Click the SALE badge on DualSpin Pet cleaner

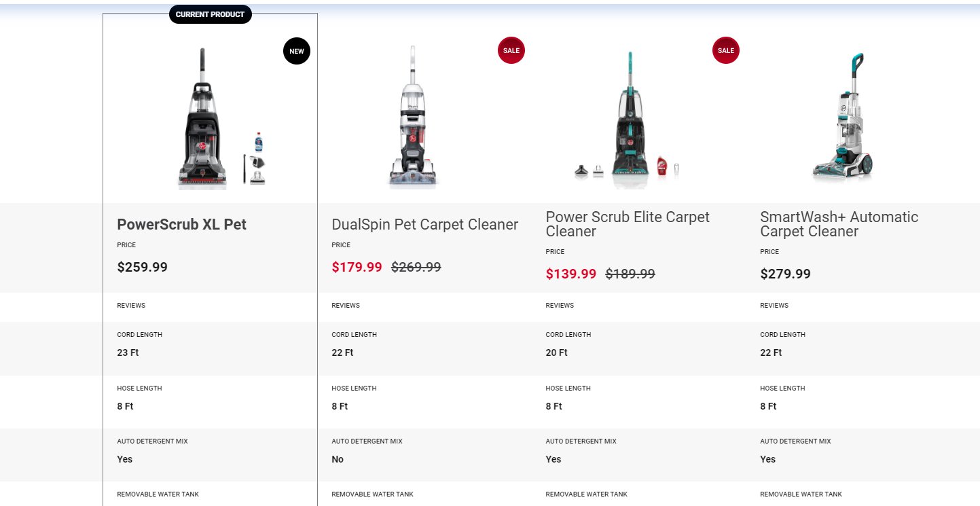point(511,51)
